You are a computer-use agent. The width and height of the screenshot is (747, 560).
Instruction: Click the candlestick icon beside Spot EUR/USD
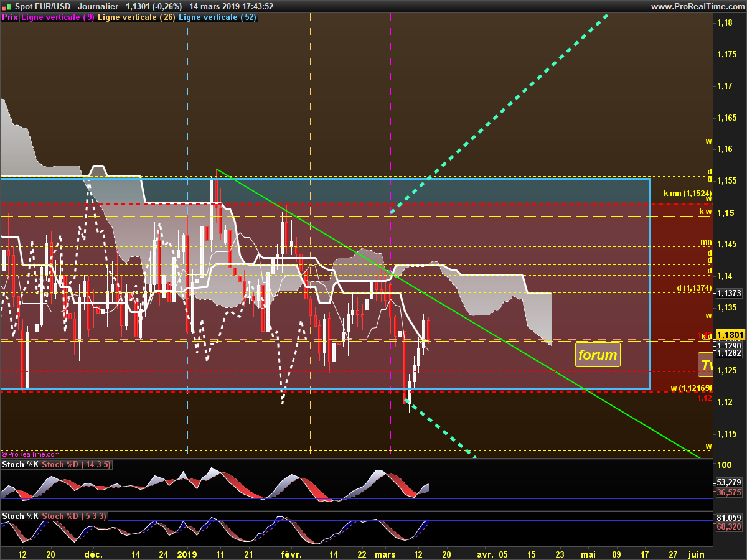(6, 6)
